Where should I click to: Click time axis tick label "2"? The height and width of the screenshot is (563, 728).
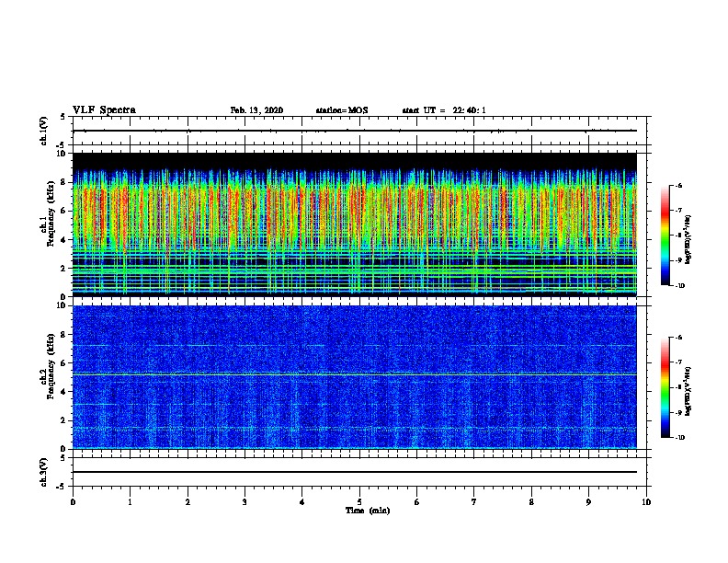[x=188, y=502]
